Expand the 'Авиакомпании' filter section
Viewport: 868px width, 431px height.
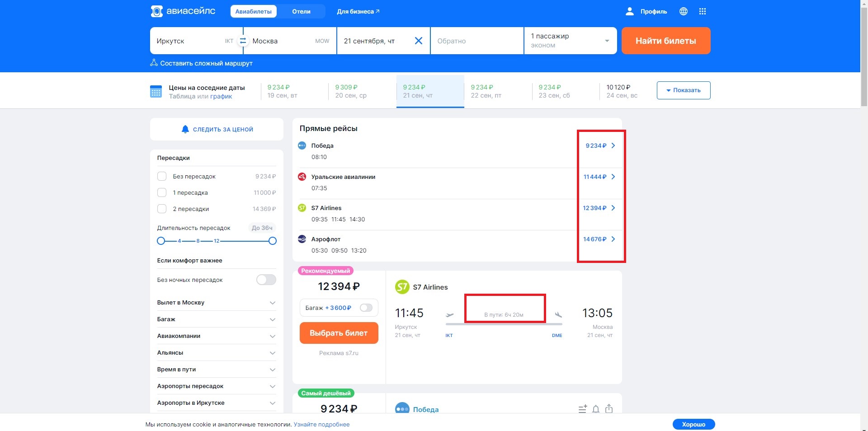click(x=216, y=336)
